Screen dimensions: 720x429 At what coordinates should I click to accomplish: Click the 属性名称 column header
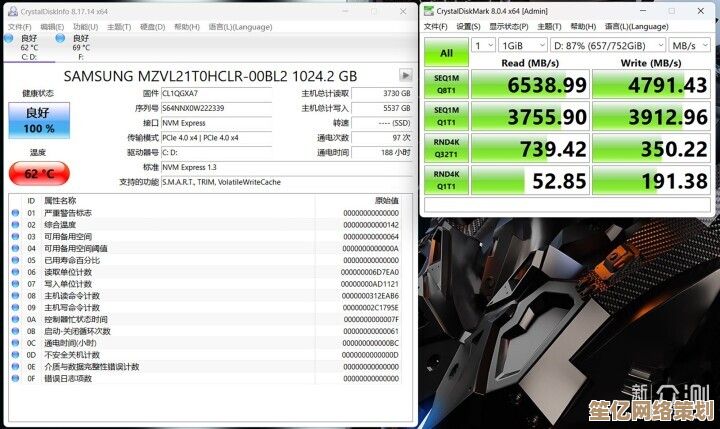[x=60, y=201]
